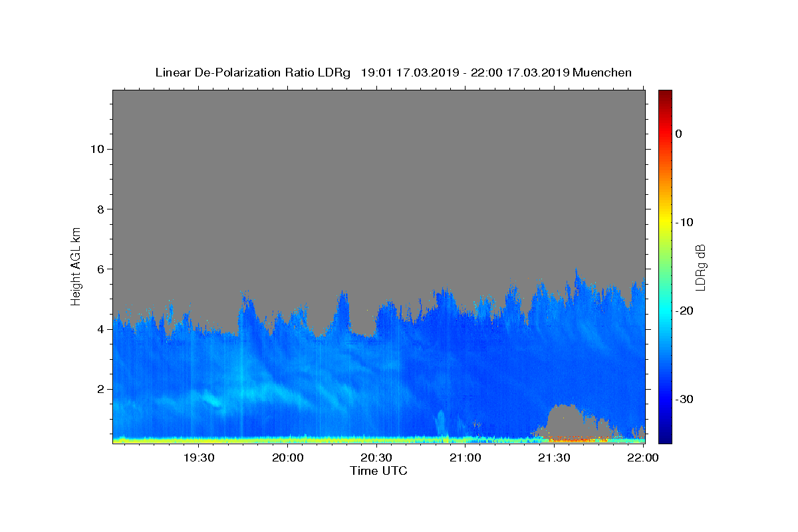Click the date range "19:01 17.03.2019 - 22:00 17.03.2019" in the title
This screenshot has height=532, width=798.
tap(465, 72)
